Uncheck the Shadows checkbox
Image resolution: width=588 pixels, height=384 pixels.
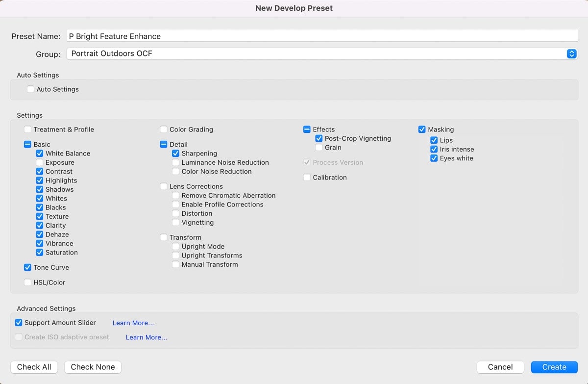pyautogui.click(x=40, y=189)
